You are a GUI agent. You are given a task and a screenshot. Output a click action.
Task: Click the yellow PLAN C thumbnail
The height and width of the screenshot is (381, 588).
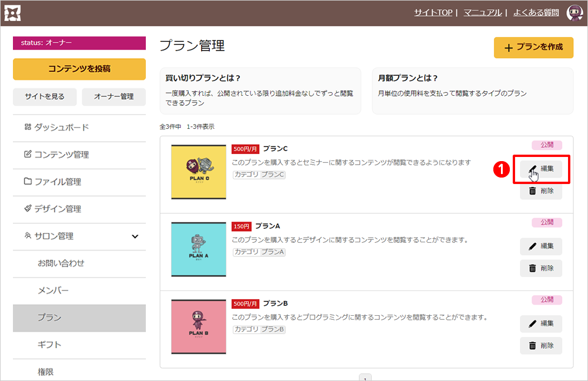pyautogui.click(x=199, y=172)
